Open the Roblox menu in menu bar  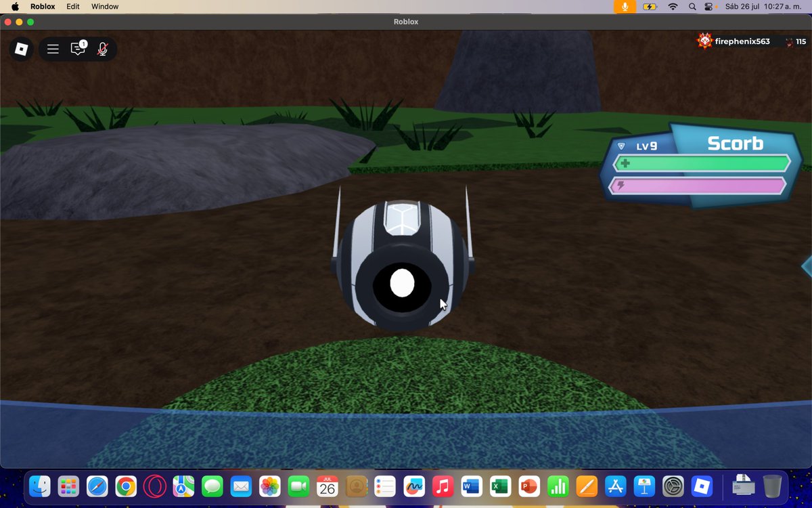click(x=43, y=6)
